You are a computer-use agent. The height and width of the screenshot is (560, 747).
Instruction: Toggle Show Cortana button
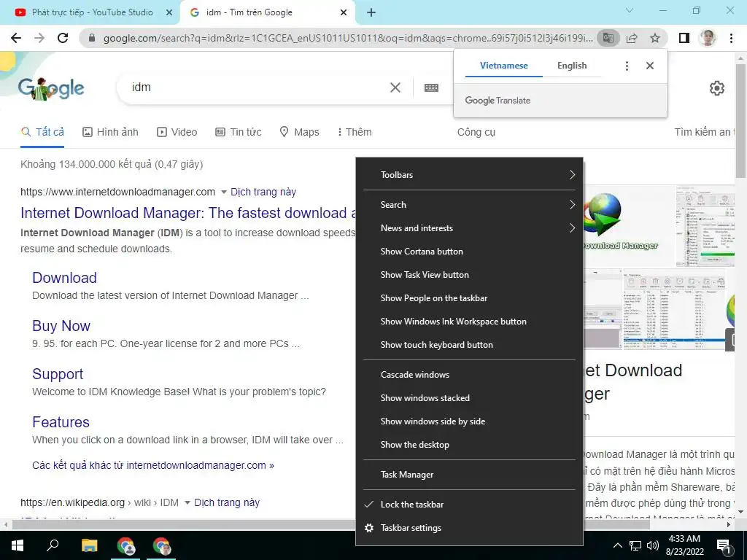(x=469, y=252)
